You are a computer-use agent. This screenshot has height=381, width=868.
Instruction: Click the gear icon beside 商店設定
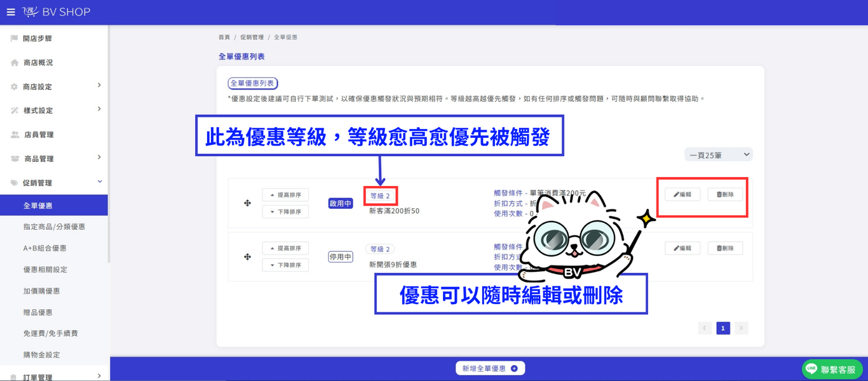[14, 87]
